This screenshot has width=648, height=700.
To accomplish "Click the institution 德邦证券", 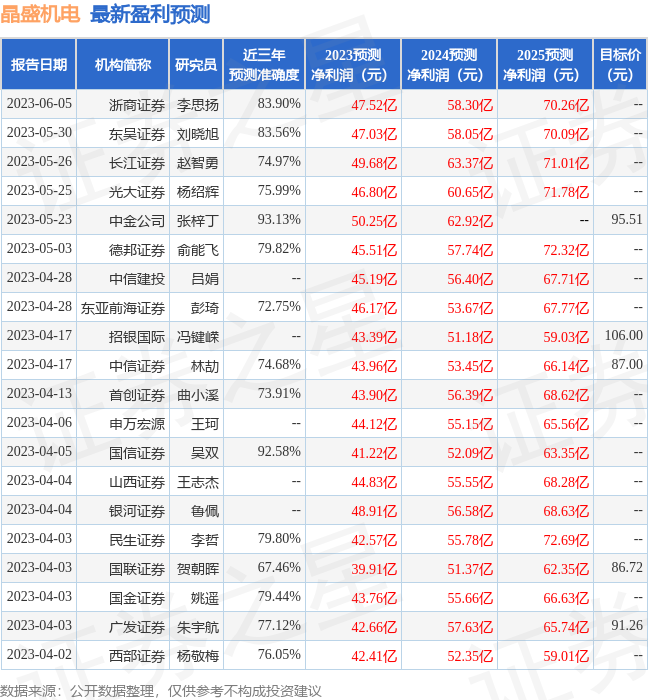I will tap(137, 250).
